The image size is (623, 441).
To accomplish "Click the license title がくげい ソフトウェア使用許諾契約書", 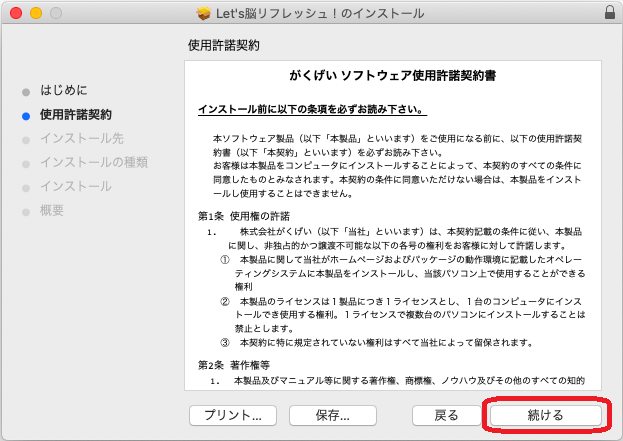I will coord(393,75).
